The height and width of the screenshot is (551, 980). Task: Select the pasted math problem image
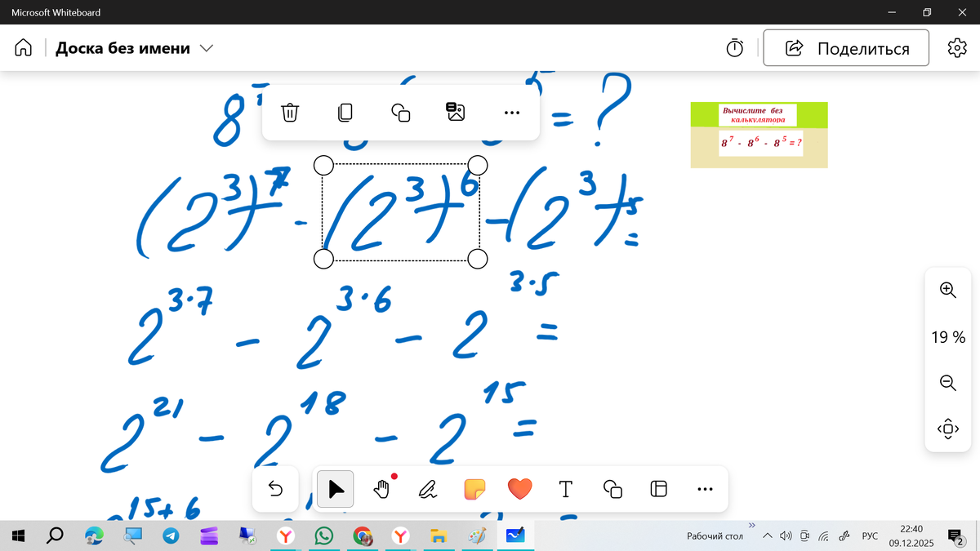tap(759, 135)
